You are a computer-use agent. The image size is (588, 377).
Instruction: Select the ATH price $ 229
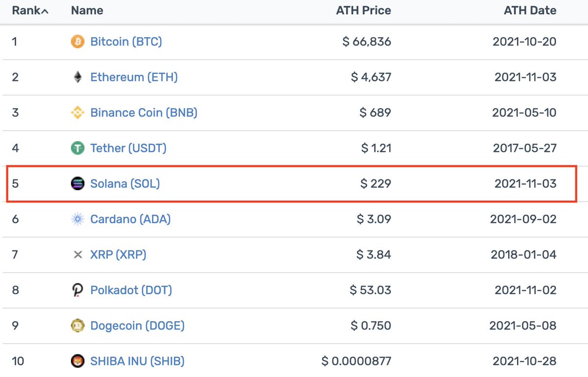tap(376, 184)
